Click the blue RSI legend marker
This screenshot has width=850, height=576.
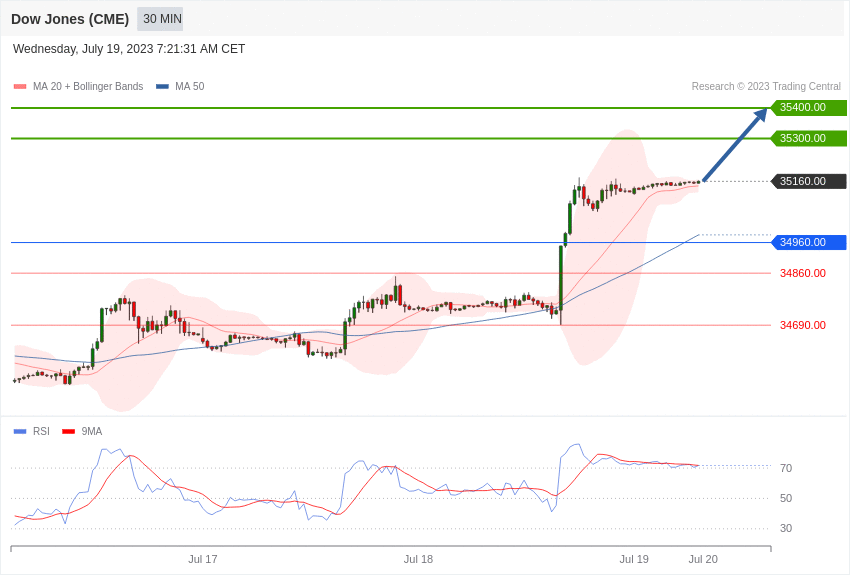tap(20, 431)
